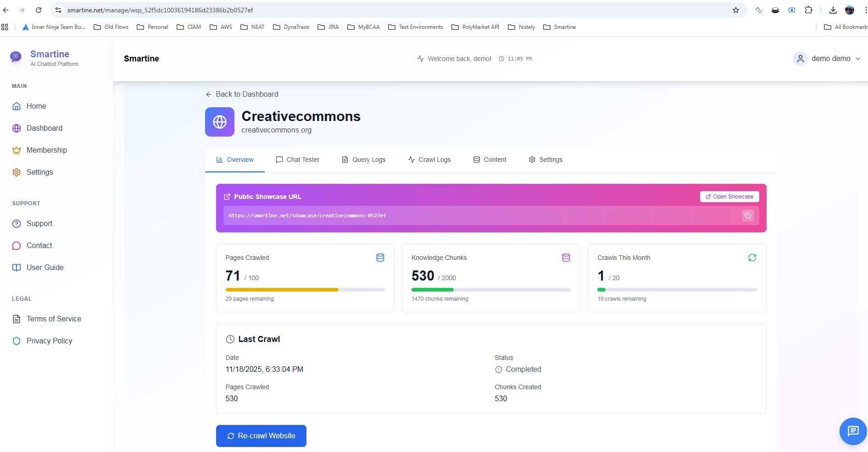The image size is (868, 452).
Task: Switch to the workspace Settings tab
Action: click(545, 160)
